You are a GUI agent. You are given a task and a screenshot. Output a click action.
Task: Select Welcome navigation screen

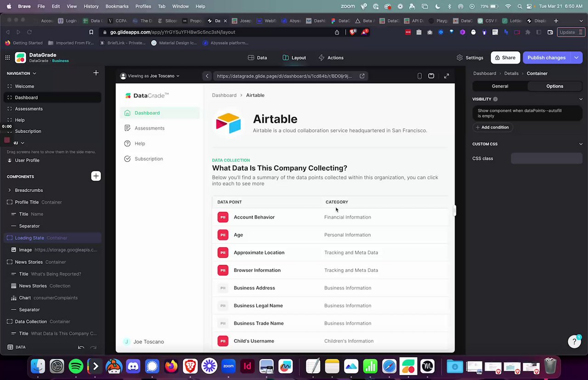52,86
